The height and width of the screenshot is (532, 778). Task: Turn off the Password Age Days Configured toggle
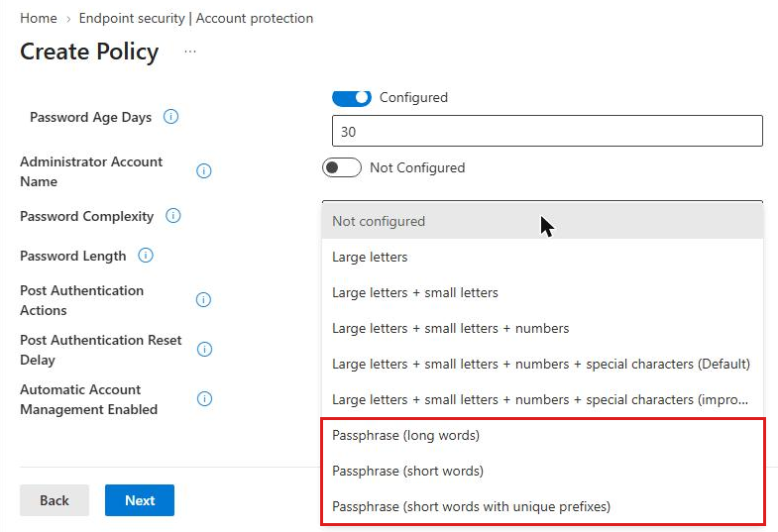pos(352,98)
